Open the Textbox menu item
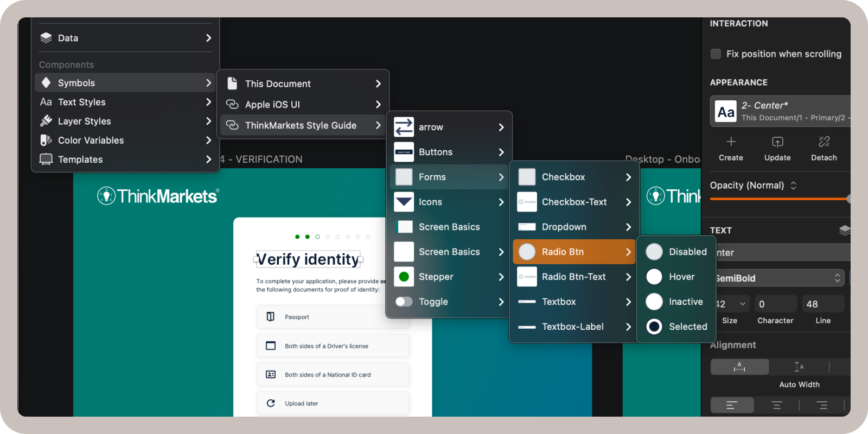This screenshot has height=434, width=868. (x=574, y=302)
